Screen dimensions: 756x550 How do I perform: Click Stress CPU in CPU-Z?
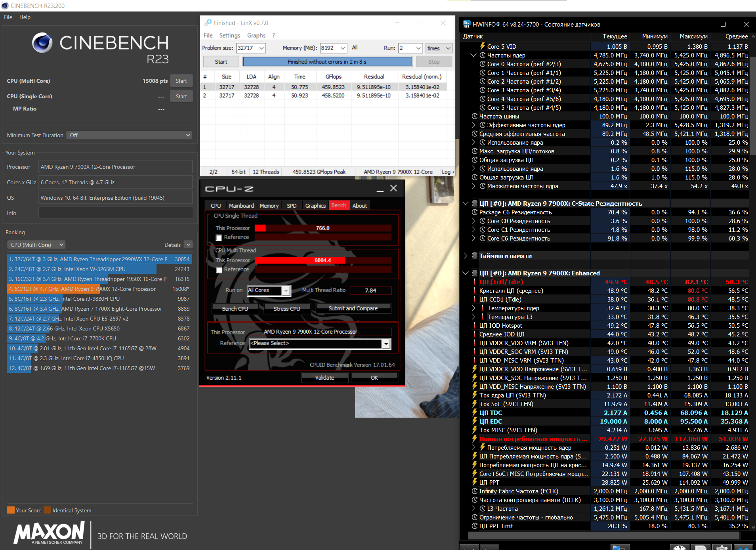pos(287,309)
